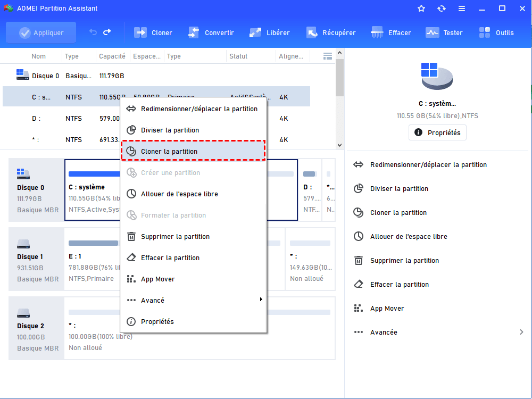Choose Supprimer la partition in context menu

[194, 237]
